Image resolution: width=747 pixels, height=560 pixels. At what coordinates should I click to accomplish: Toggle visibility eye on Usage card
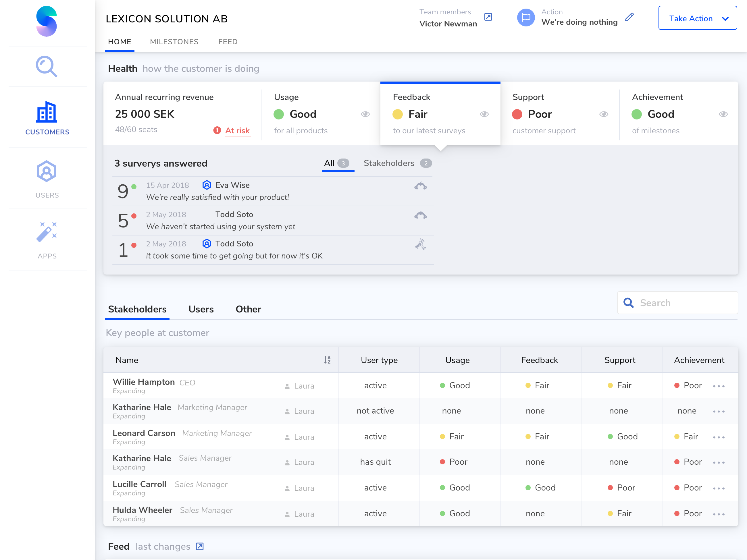[365, 114]
